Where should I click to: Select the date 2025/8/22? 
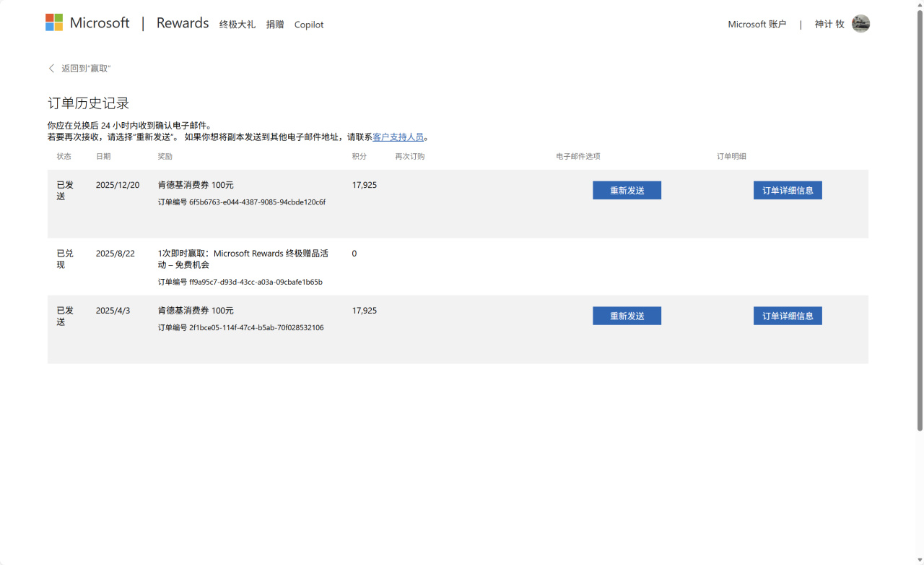(x=115, y=254)
